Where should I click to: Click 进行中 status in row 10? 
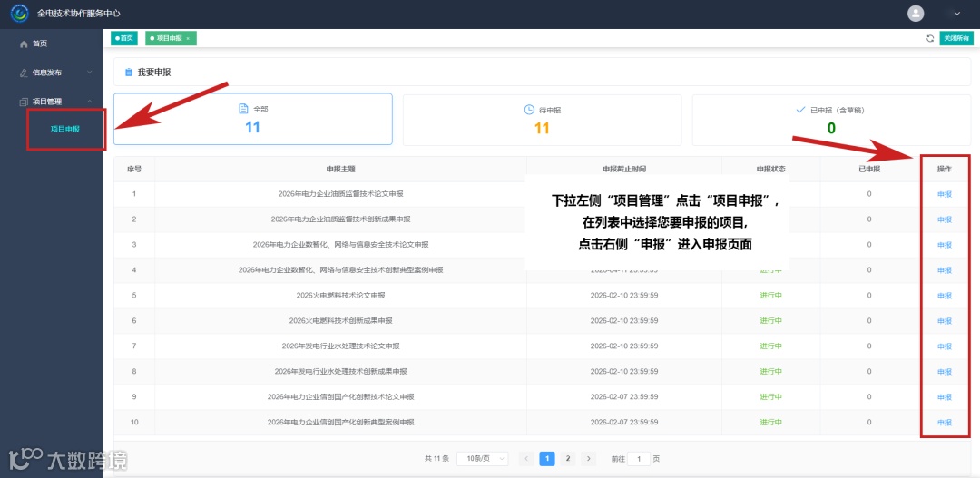click(x=770, y=423)
